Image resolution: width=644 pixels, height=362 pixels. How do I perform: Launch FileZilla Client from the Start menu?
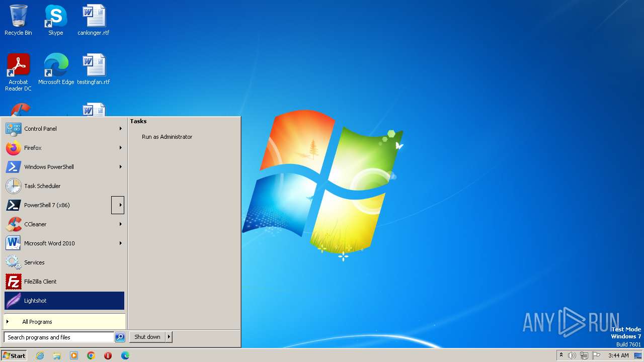[x=64, y=282]
